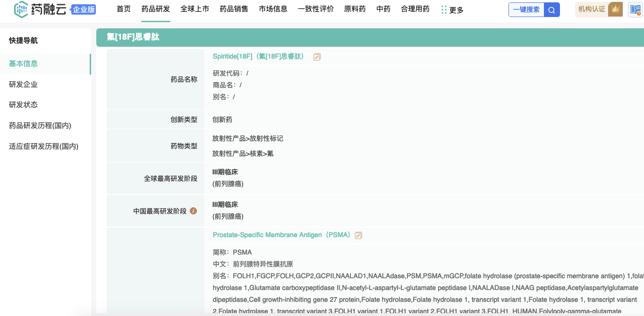
Task: Jump to 研发状态 section
Action: 24,105
